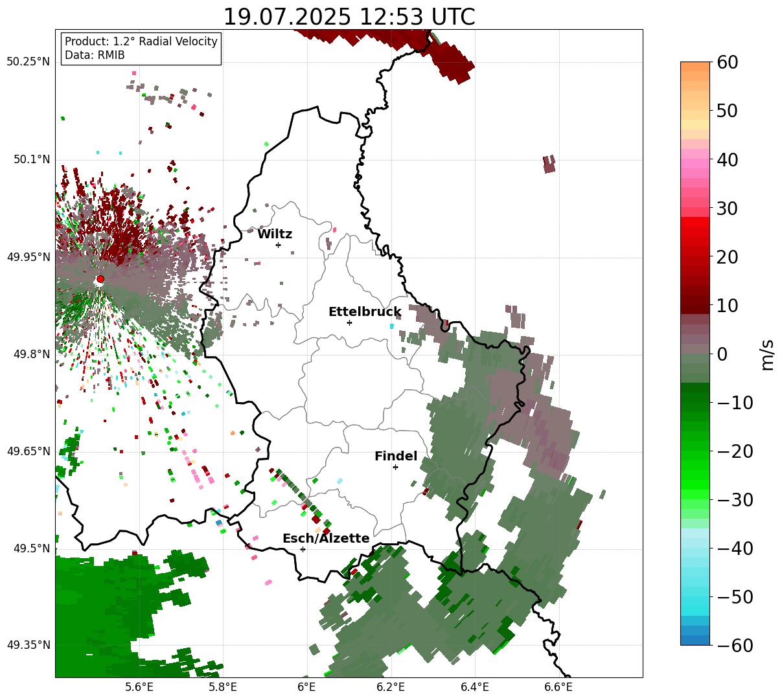
Task: Click the Findel station cross marker
Action: (395, 467)
